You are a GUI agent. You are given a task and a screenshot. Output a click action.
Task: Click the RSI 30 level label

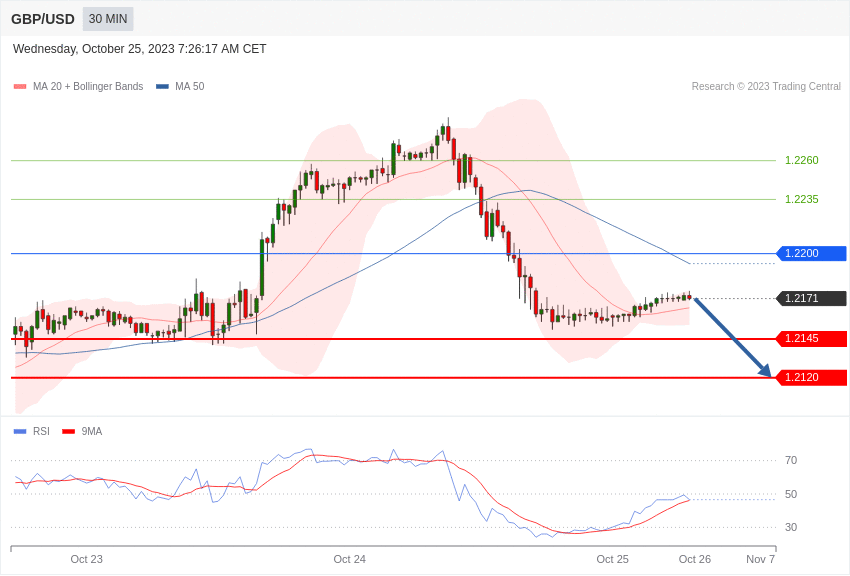point(791,527)
